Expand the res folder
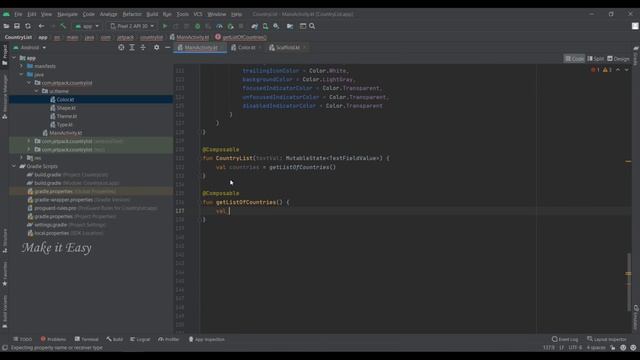This screenshot has height=360, width=640. click(x=22, y=158)
